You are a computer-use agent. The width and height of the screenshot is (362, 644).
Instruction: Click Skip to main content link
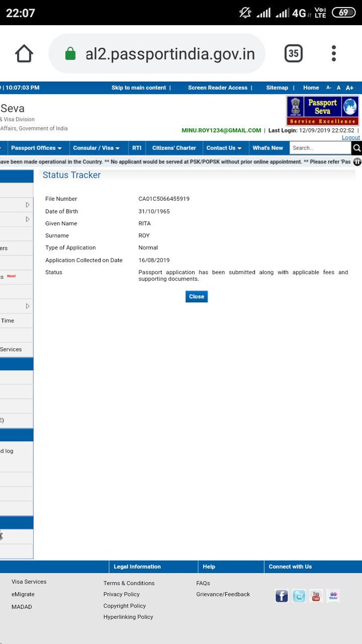139,87
